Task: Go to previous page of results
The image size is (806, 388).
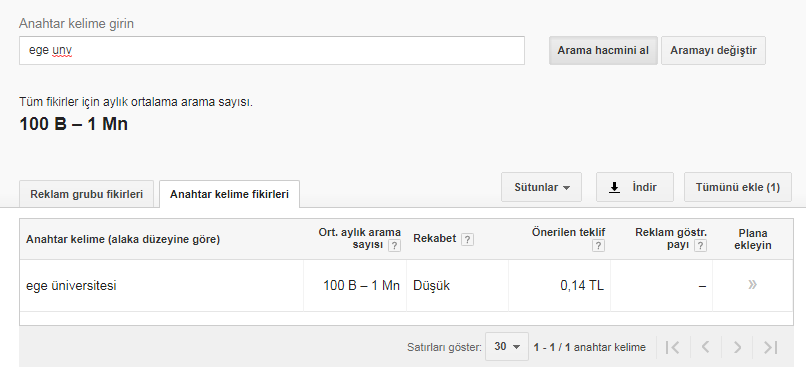Action: [705, 347]
